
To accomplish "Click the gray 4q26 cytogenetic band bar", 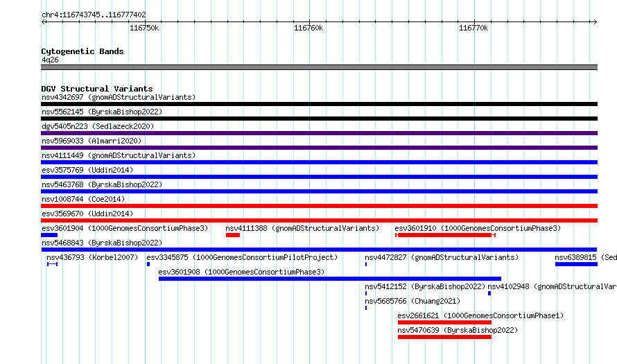I will pos(319,67).
